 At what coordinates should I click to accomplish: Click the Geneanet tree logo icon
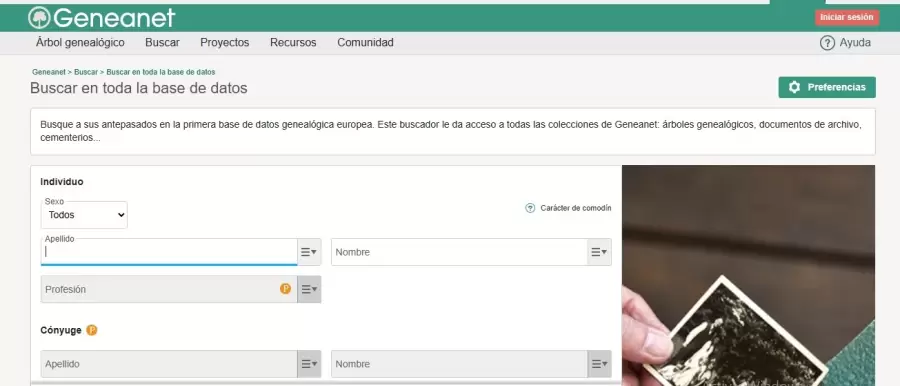coord(39,18)
